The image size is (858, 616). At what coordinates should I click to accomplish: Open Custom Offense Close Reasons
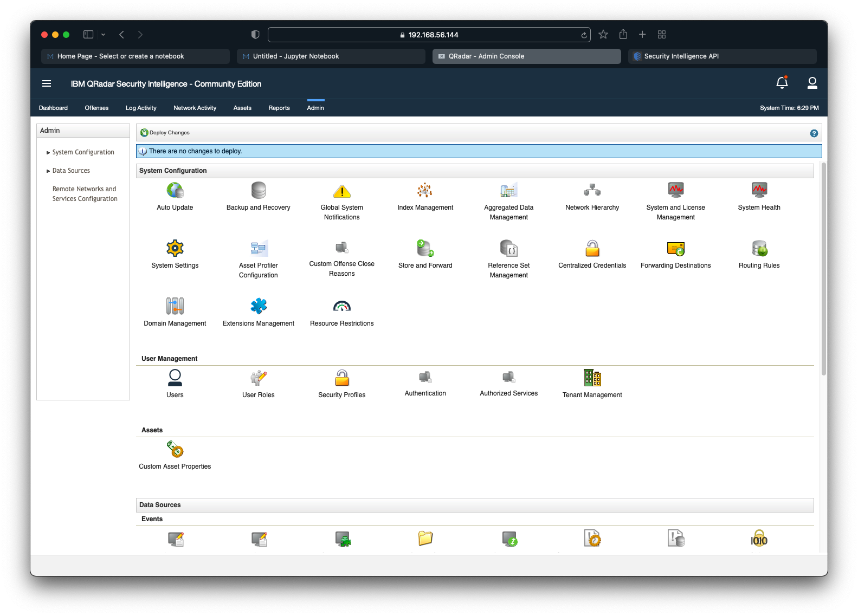point(342,248)
